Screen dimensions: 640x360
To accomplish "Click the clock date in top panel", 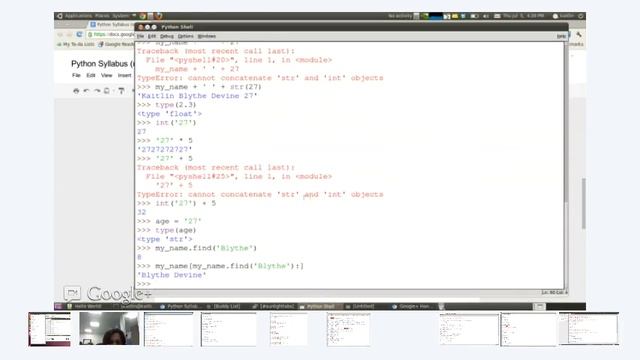I will 523,16.
